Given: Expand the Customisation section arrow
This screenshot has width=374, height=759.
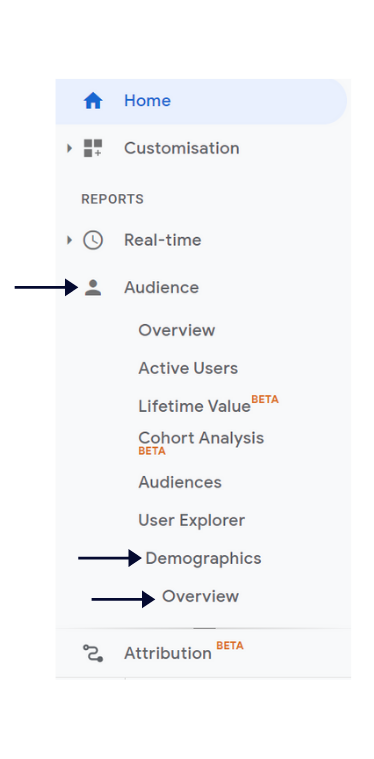Looking at the screenshot, I should 69,148.
